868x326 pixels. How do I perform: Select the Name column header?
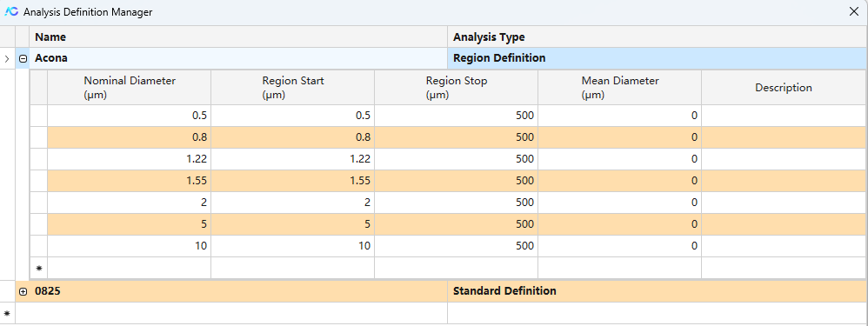[238, 37]
